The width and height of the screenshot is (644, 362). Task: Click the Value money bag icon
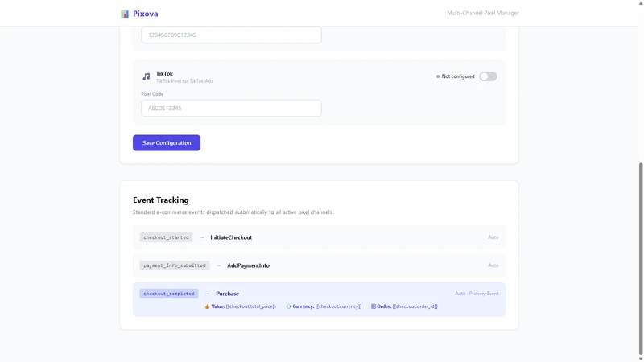[207, 306]
